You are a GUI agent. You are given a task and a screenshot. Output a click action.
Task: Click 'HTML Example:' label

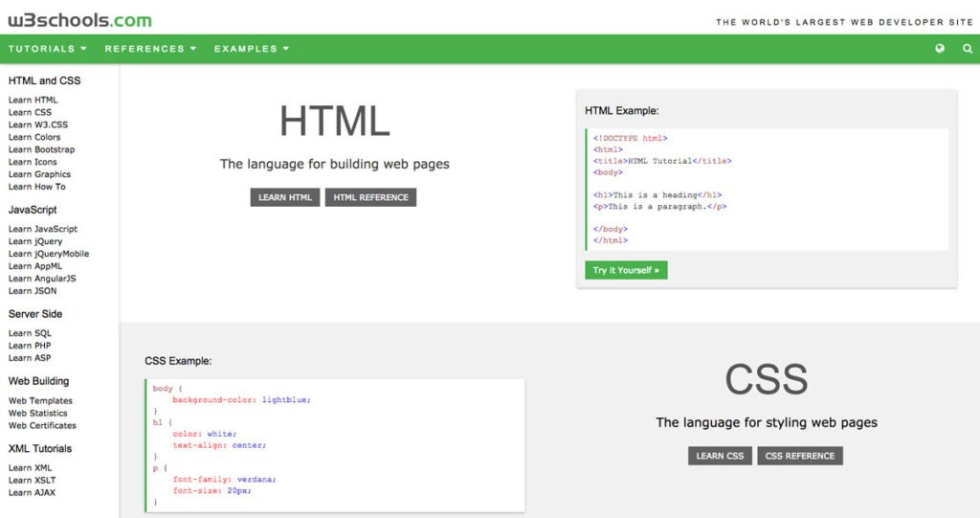point(622,111)
